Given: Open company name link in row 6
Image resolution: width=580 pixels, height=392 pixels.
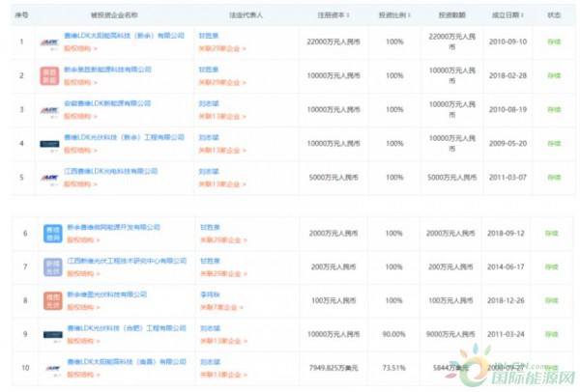Looking at the screenshot, I should 113,227.
